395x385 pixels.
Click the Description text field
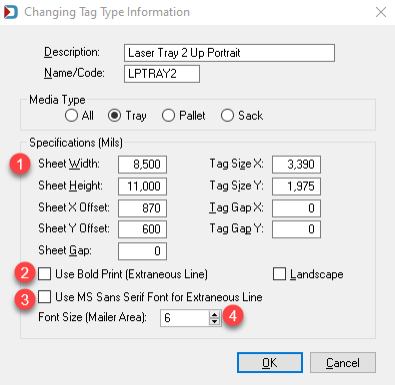click(x=229, y=53)
